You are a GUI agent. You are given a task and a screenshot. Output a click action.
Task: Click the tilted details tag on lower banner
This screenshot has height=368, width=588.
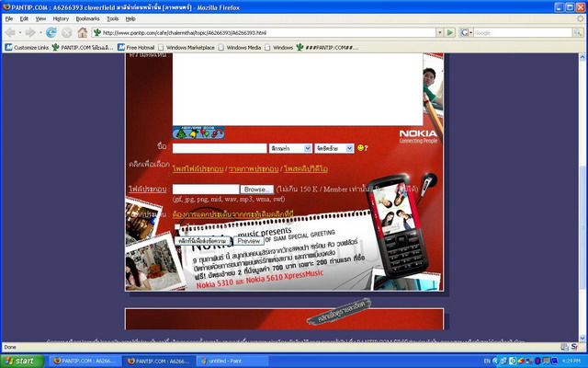[339, 311]
